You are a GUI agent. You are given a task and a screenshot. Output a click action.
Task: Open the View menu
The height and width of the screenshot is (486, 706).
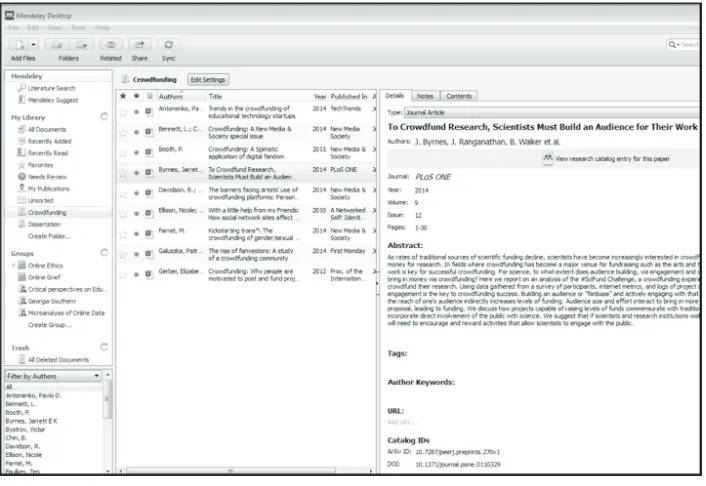(55, 28)
